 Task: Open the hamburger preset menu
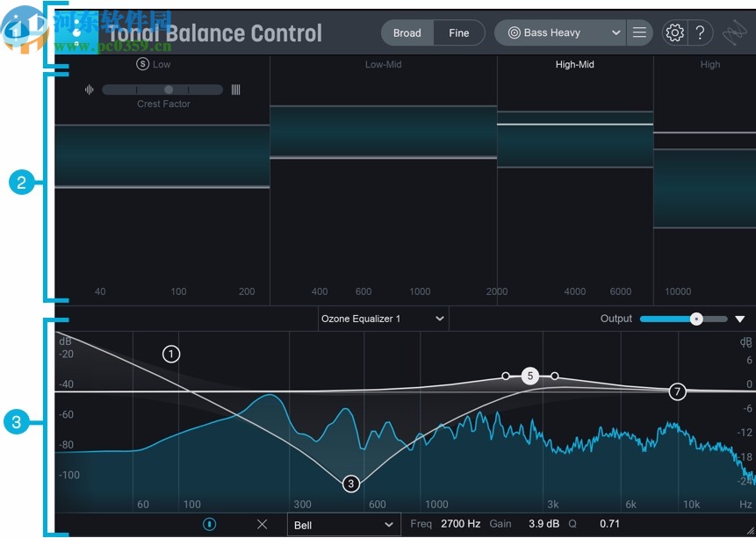[639, 32]
